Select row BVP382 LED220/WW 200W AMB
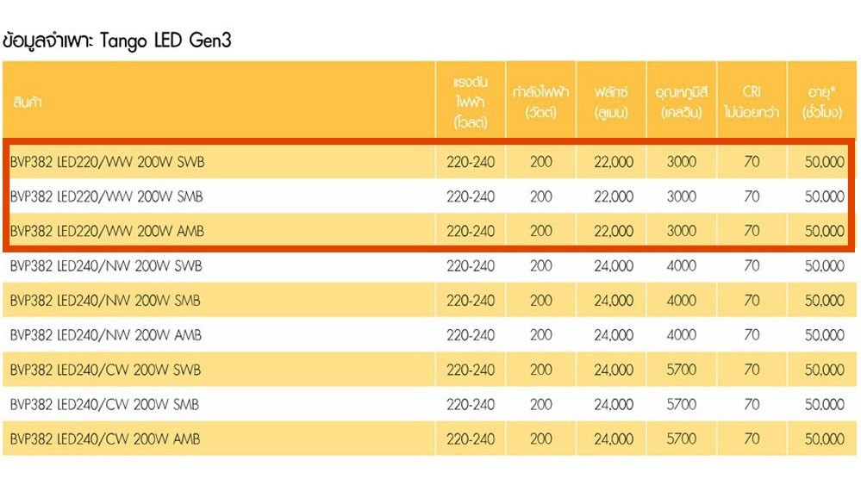 click(429, 231)
